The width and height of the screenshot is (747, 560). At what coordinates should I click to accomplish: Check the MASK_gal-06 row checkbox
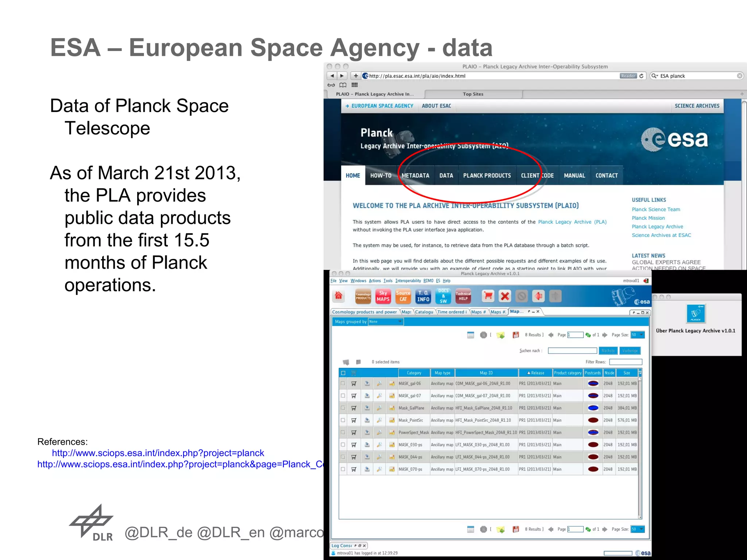[x=343, y=384]
